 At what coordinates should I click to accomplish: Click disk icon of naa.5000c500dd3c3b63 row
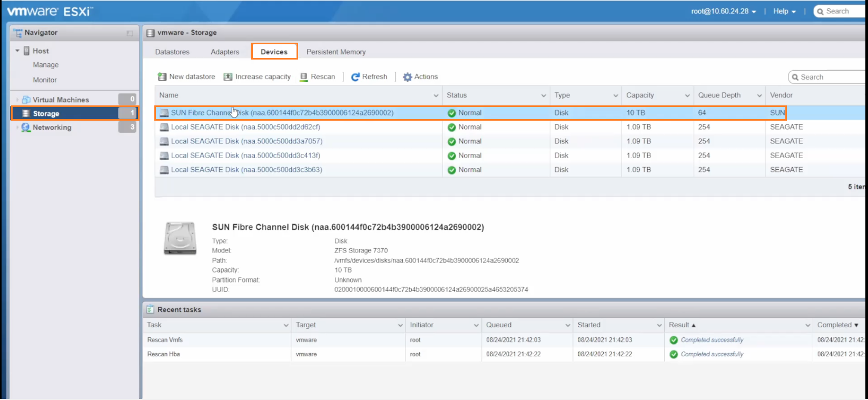click(164, 170)
